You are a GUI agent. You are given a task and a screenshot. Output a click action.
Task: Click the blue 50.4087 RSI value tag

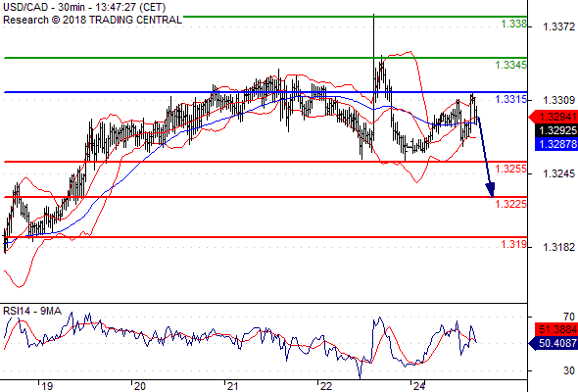point(554,343)
